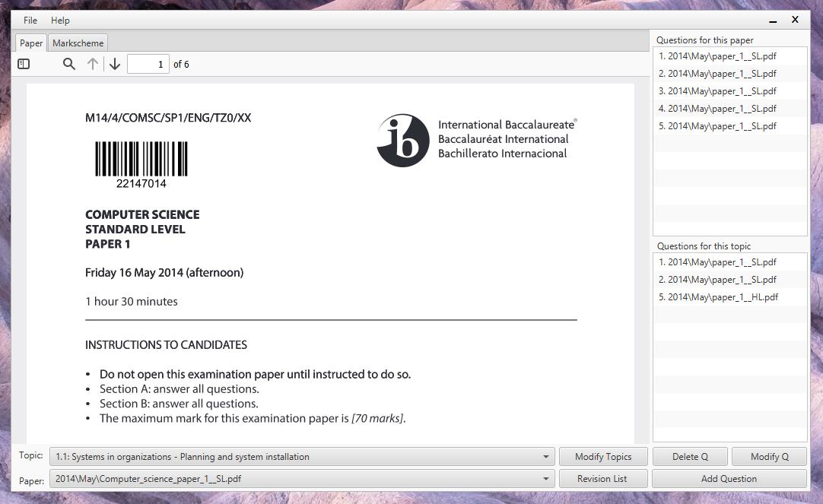Open the File menu
Image resolution: width=823 pixels, height=504 pixels.
pos(30,21)
